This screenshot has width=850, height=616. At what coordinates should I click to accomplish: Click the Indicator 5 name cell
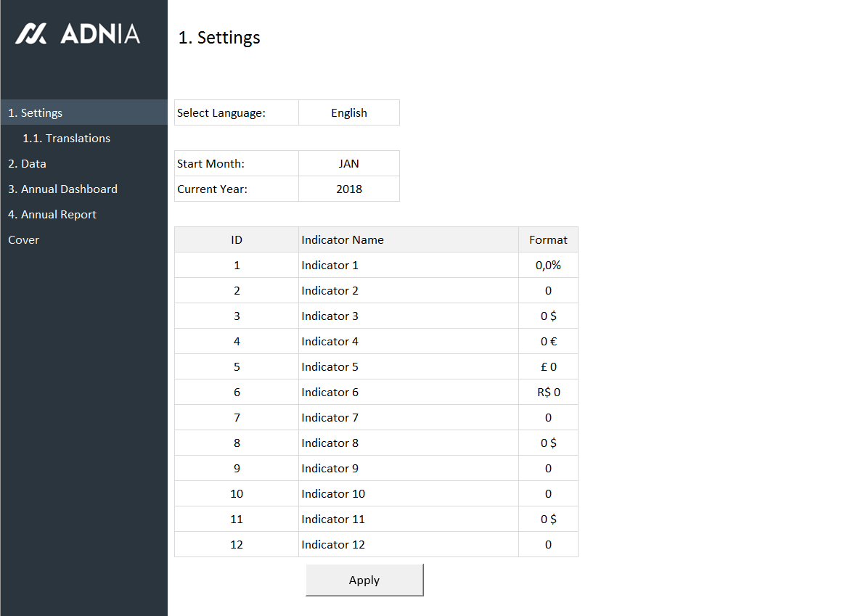click(408, 366)
